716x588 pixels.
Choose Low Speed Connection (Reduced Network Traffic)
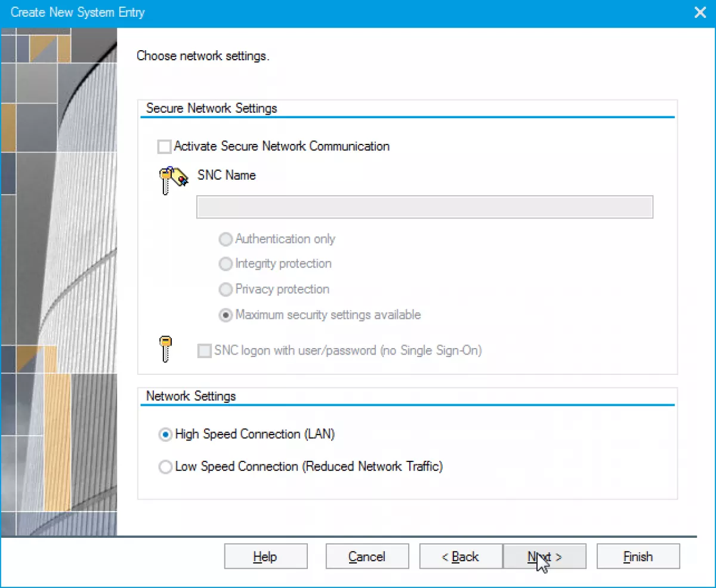click(165, 467)
